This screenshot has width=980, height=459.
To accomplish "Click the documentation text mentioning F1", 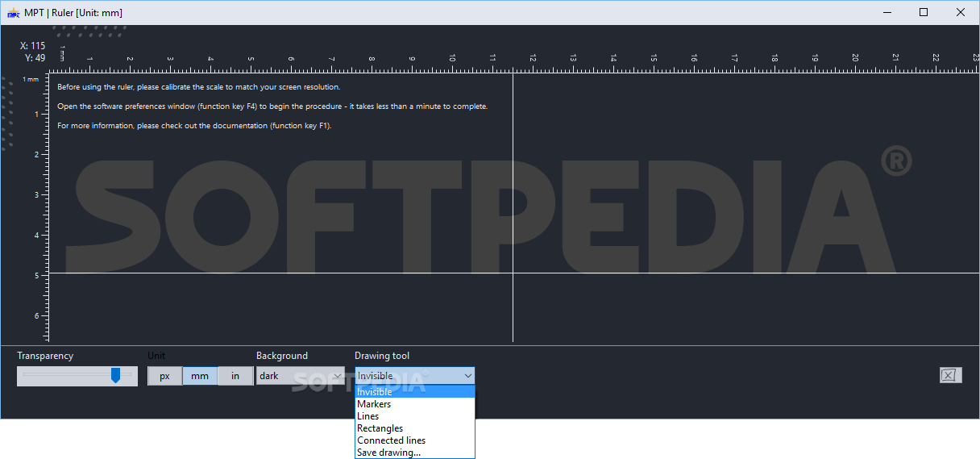I will [x=194, y=126].
